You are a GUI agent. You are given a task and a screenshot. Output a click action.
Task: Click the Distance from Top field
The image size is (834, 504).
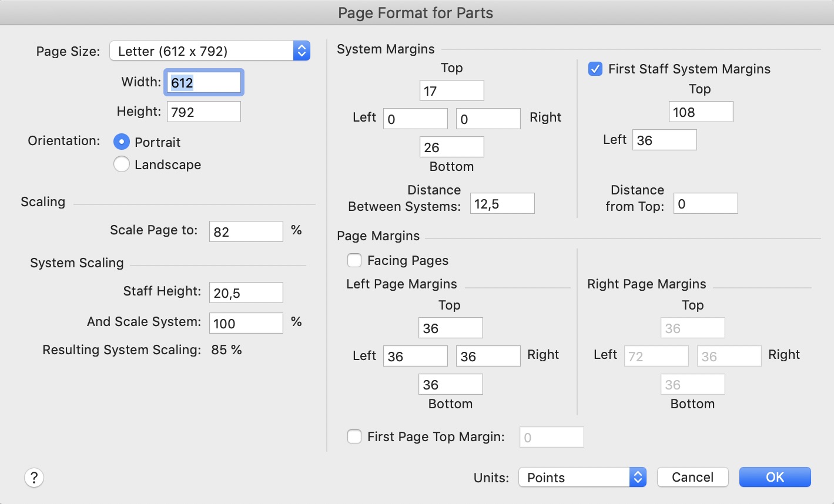pos(705,204)
